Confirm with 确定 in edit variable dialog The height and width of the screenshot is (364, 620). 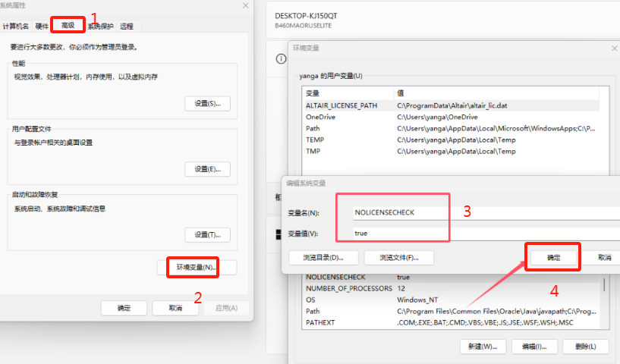[553, 258]
